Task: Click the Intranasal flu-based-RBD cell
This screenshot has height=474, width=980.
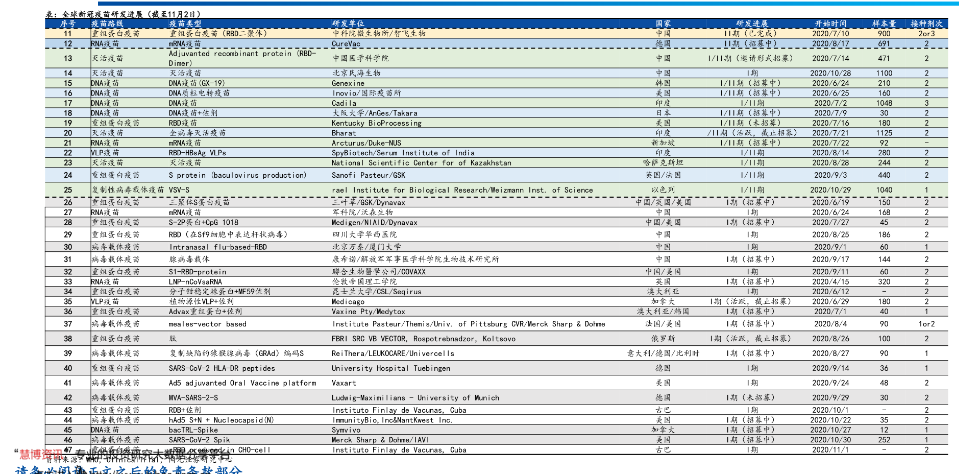Action: click(x=218, y=247)
